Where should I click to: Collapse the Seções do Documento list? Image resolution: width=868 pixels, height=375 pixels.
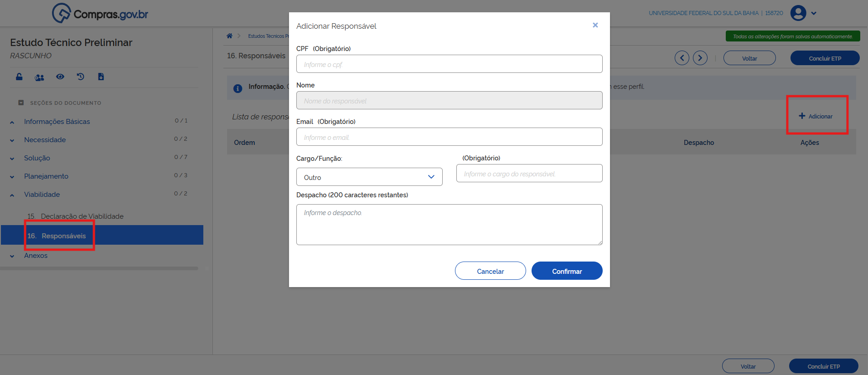pyautogui.click(x=21, y=103)
